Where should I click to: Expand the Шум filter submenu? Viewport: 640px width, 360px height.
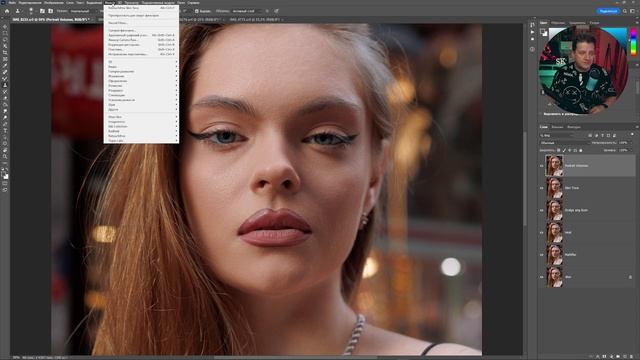tap(141, 105)
